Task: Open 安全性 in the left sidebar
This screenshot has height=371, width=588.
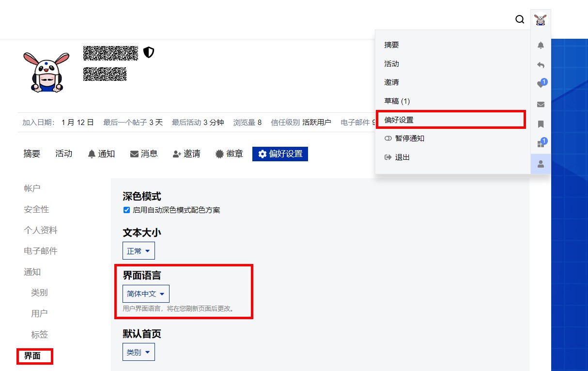Action: (37, 209)
